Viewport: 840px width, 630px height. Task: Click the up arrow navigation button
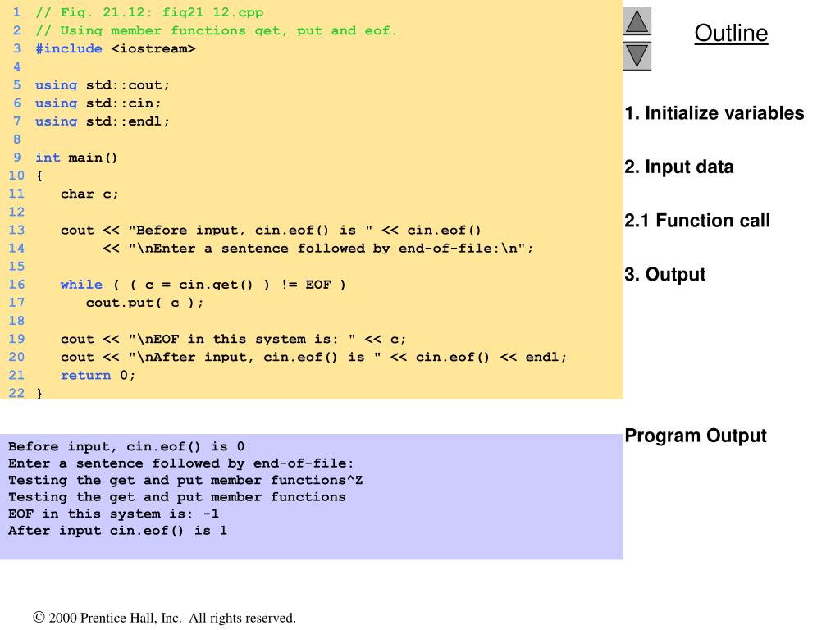click(637, 21)
